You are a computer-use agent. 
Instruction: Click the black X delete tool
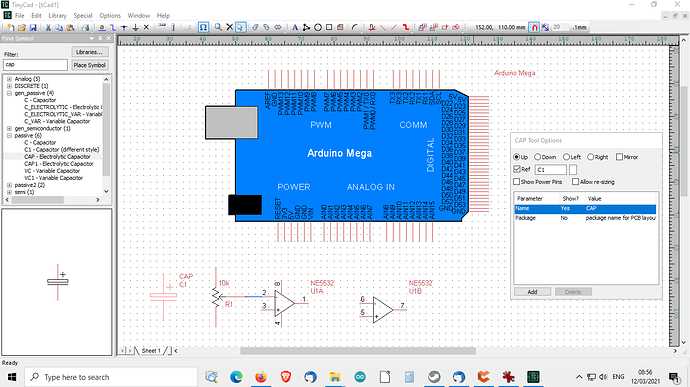point(229,27)
